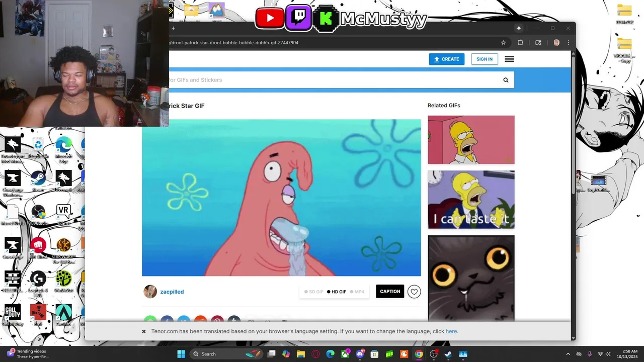
Task: Open Opera GX from the taskbar
Action: tap(316, 354)
